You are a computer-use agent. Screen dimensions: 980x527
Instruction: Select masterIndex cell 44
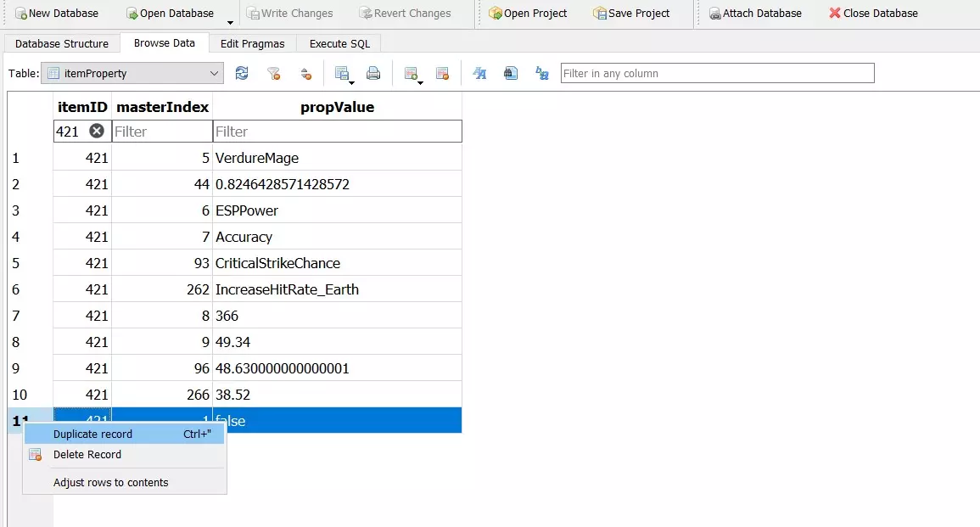coord(163,184)
